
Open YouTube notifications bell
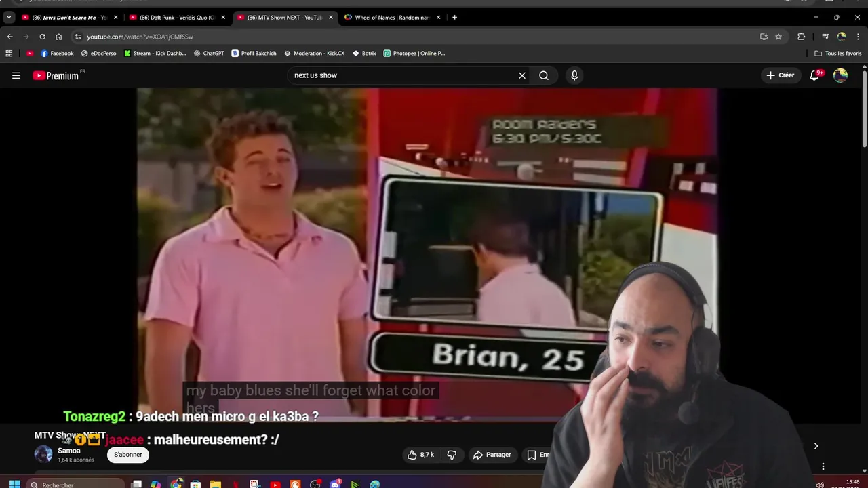[815, 75]
